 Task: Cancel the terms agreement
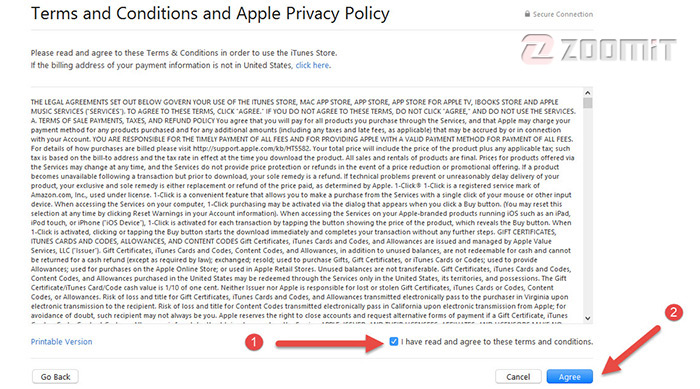(x=518, y=376)
